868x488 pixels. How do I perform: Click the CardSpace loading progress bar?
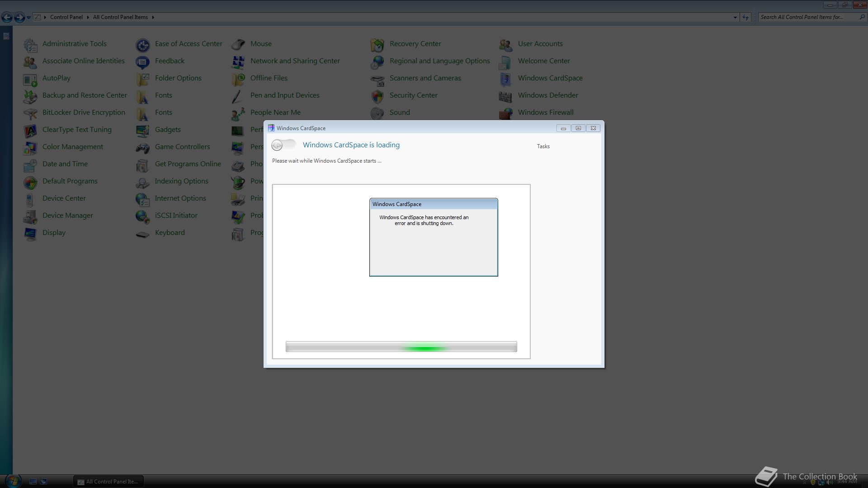click(401, 347)
